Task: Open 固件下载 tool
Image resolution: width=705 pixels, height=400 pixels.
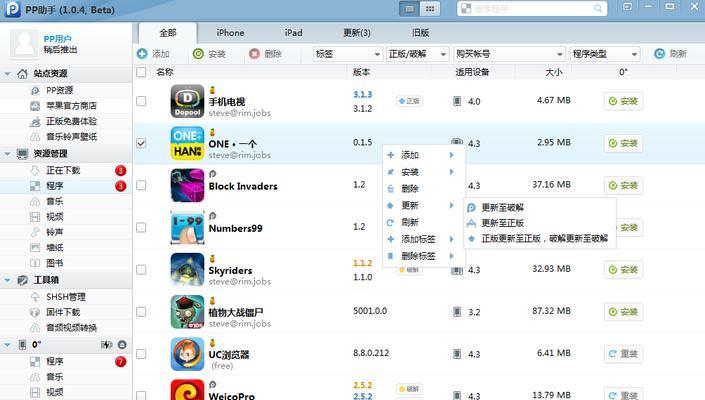Action: click(63, 312)
